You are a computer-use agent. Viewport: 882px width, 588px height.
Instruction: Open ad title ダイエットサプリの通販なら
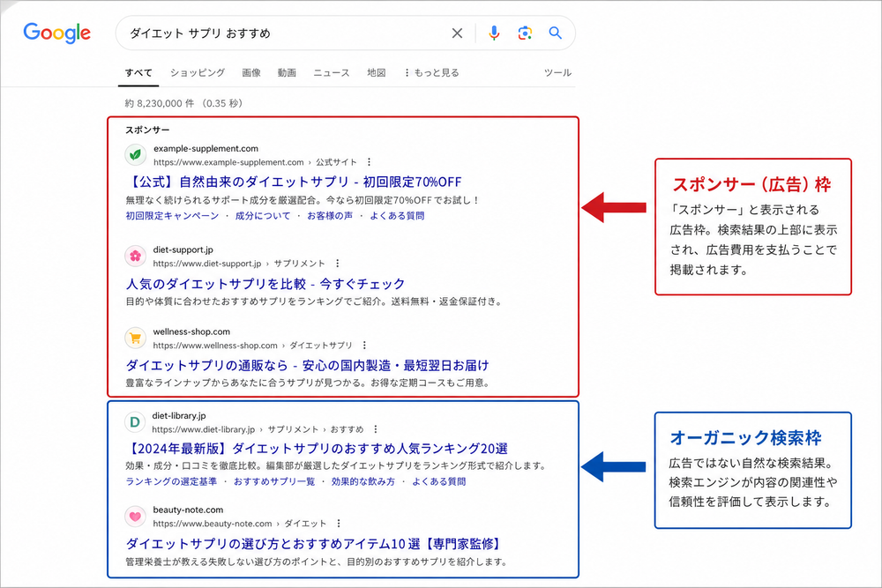click(307, 365)
